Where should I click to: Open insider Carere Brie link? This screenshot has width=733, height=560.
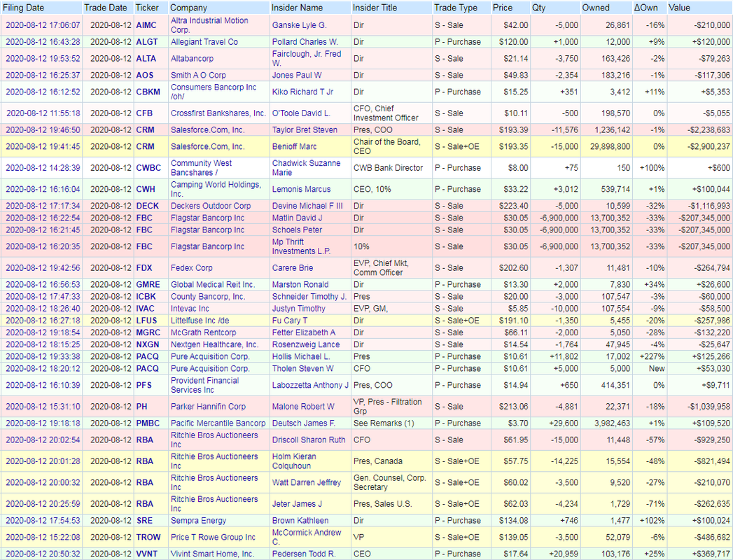tap(293, 268)
